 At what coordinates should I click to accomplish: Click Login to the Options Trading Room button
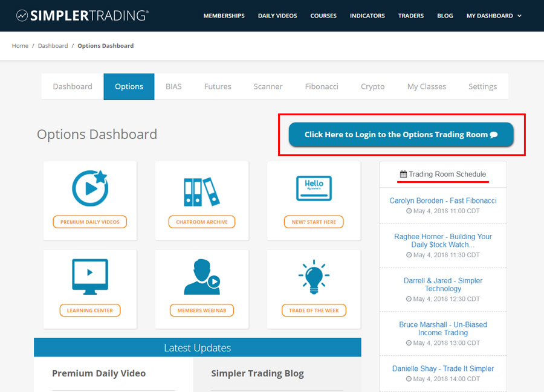click(x=401, y=135)
